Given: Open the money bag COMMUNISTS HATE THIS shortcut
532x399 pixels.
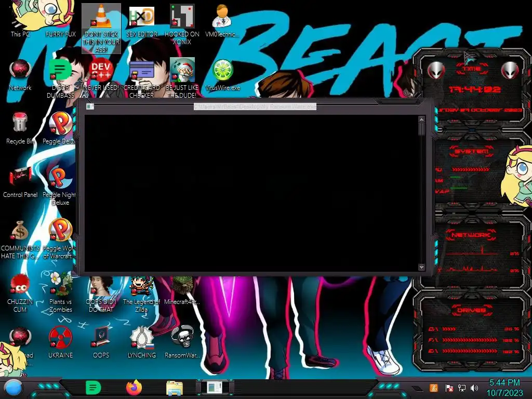Looking at the screenshot, I should (x=20, y=240).
